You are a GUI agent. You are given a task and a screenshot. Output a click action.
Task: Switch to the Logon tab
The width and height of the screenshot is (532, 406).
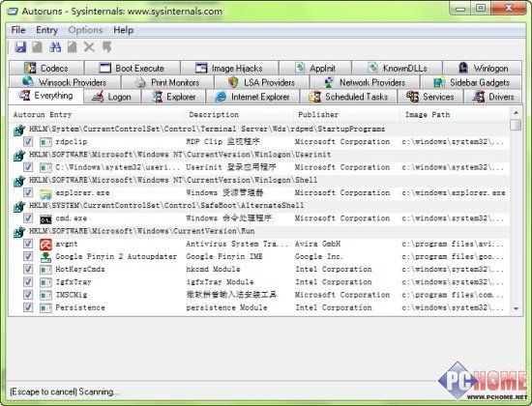click(112, 97)
